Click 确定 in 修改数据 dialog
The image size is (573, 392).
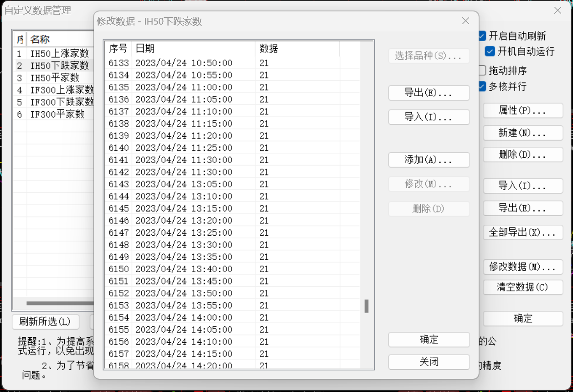coord(429,340)
